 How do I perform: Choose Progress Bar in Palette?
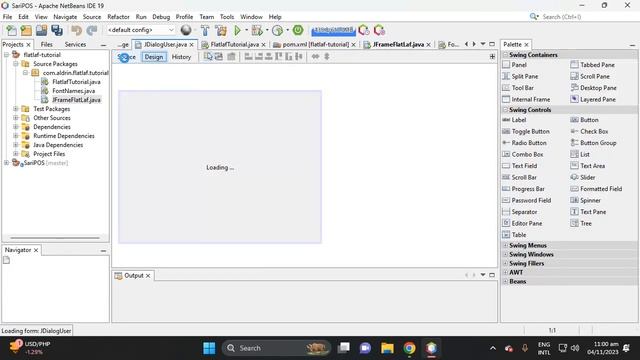(524, 189)
